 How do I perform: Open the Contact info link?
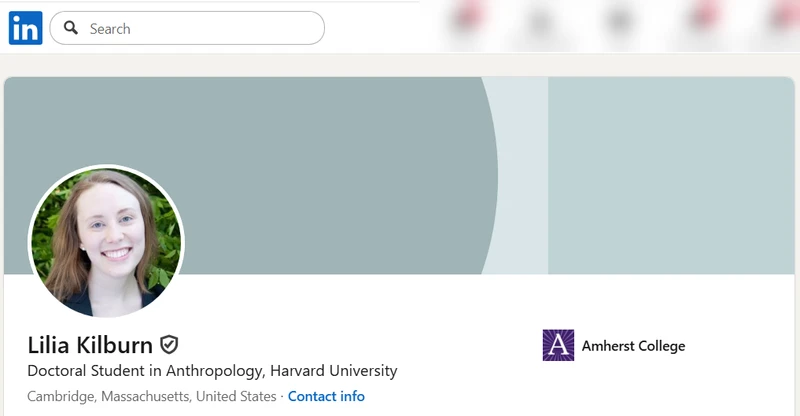[x=326, y=396]
